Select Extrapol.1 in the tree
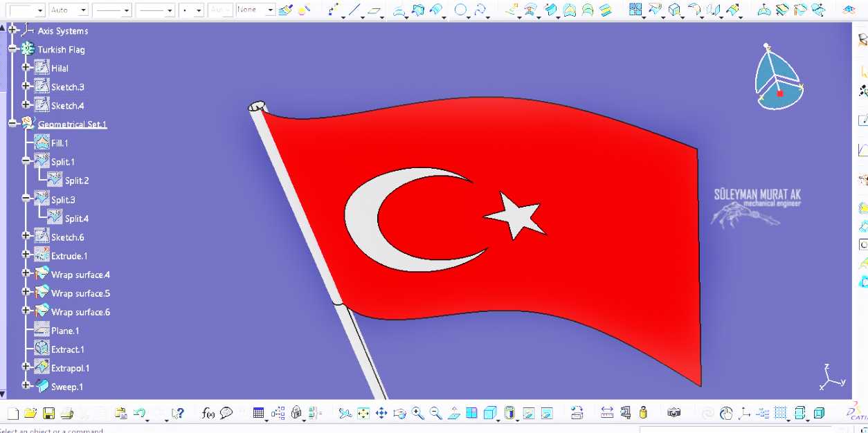 (x=71, y=368)
